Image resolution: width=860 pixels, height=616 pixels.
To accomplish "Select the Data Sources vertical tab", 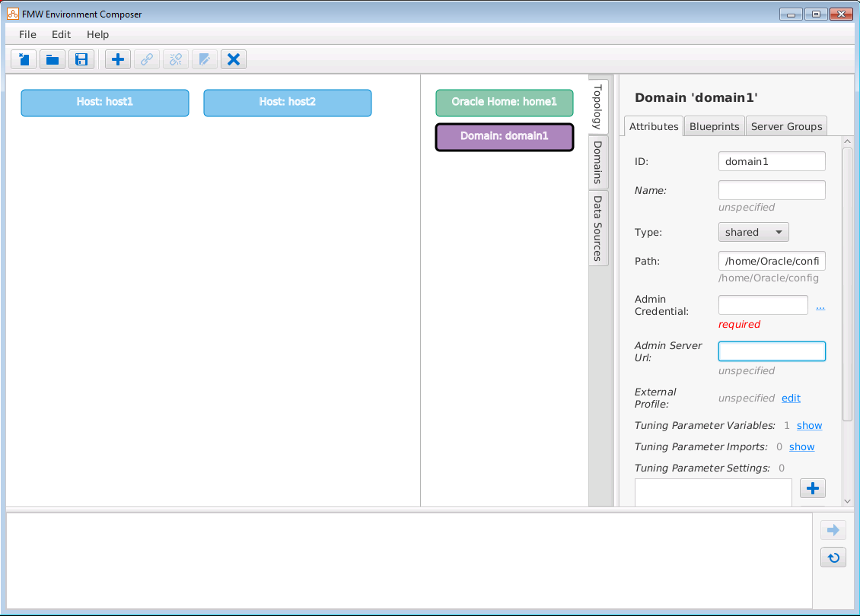I will click(598, 228).
